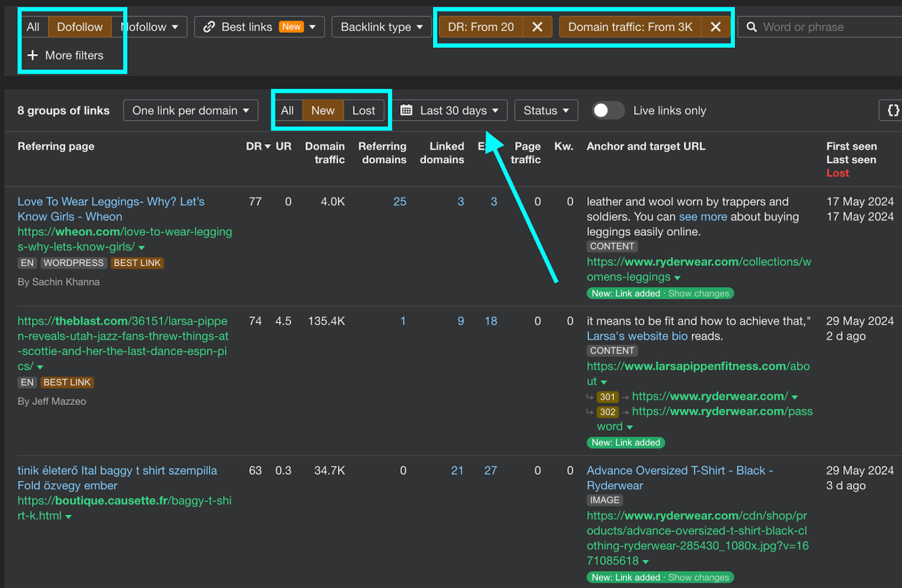Expand the 301 redirect ryderwear.com arrow

pos(794,397)
